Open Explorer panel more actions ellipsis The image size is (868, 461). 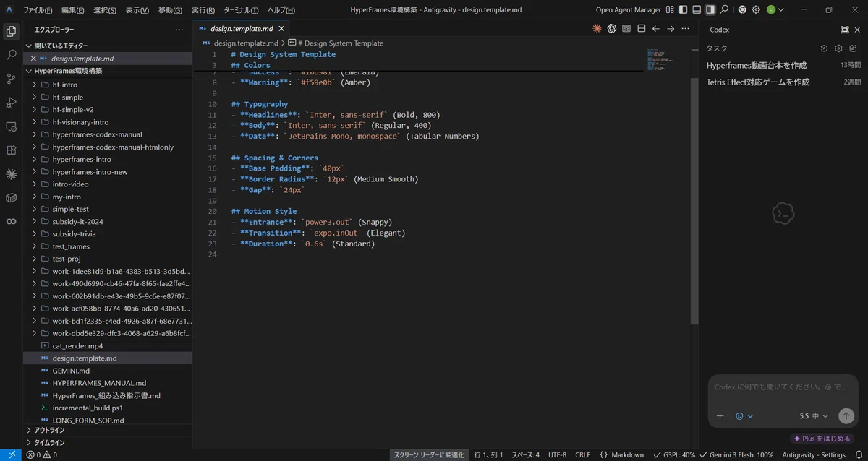(x=179, y=30)
